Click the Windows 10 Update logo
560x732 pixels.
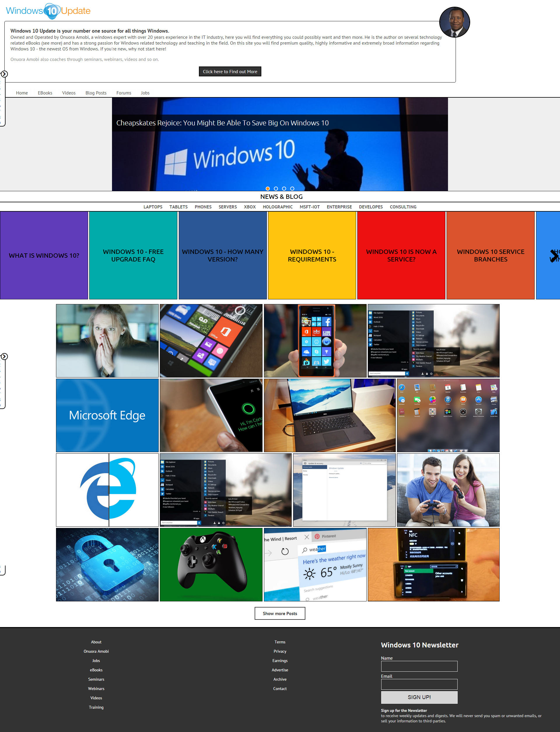(x=48, y=11)
